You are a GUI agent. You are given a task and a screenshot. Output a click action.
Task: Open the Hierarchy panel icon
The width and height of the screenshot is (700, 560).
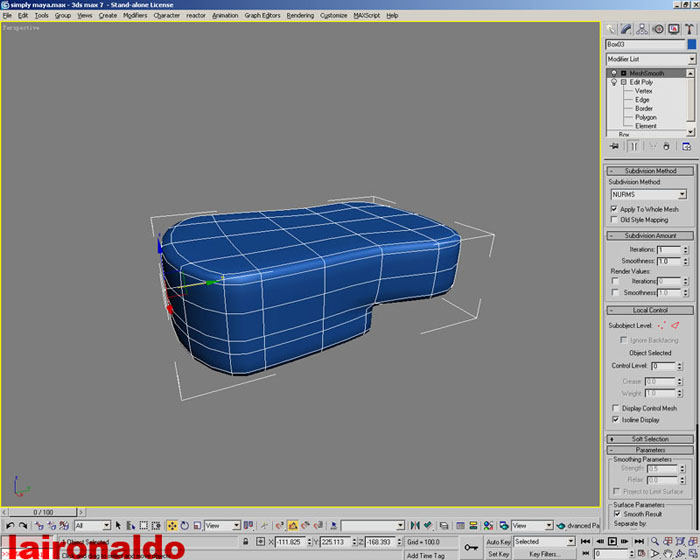coord(642,30)
